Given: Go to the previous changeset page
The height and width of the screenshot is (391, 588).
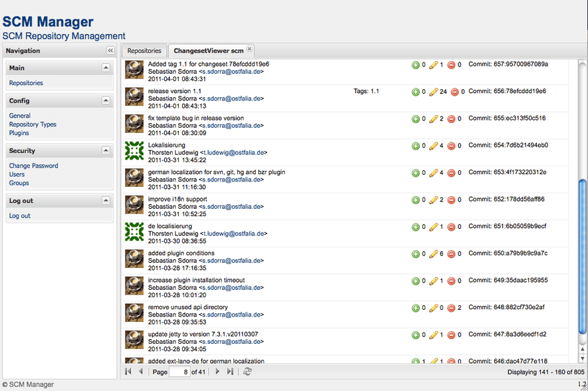Looking at the screenshot, I should click(x=140, y=371).
